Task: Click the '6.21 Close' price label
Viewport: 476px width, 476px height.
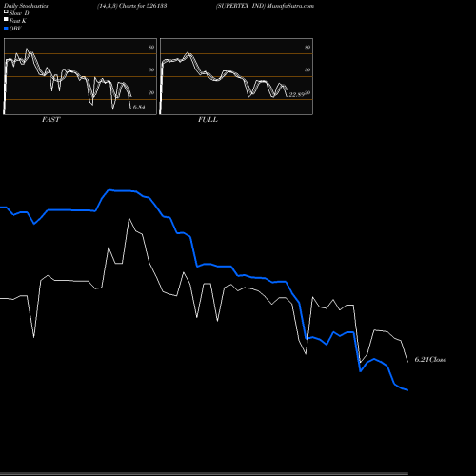Action: [430, 360]
